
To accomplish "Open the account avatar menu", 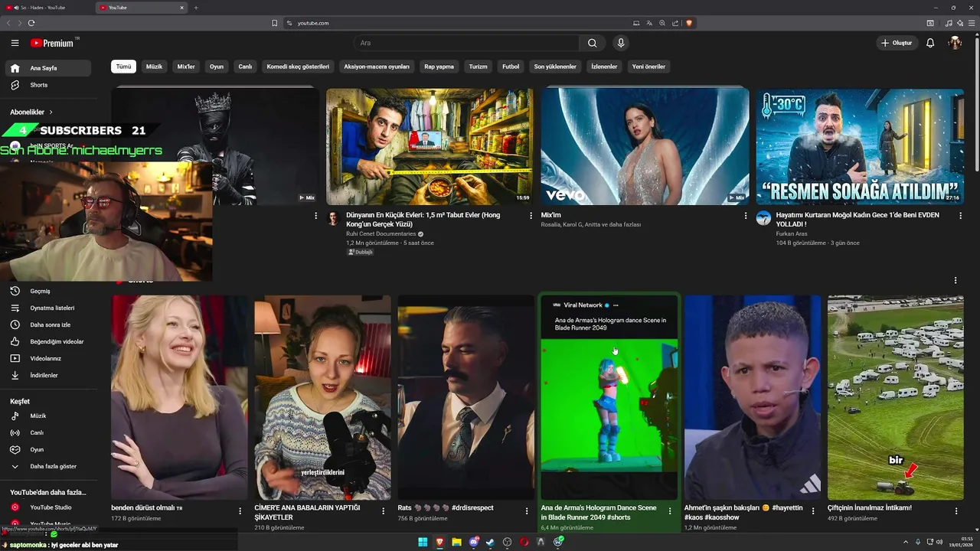I will click(x=955, y=43).
